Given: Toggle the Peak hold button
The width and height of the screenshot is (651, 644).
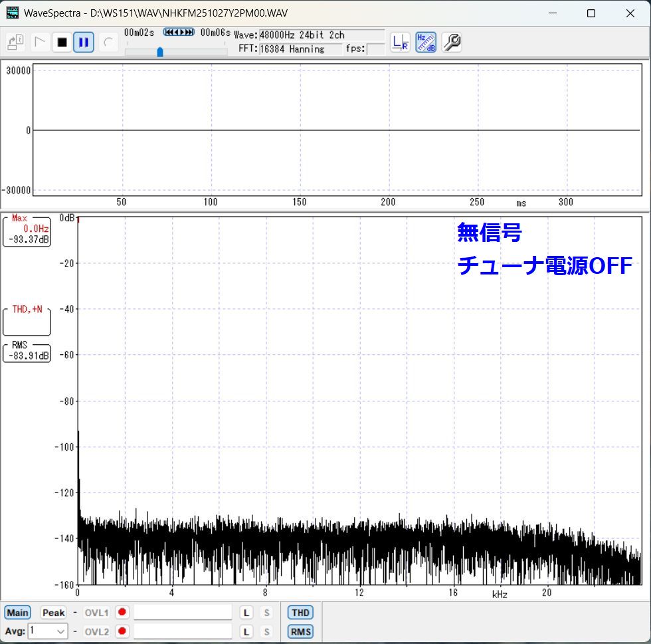Looking at the screenshot, I should coord(53,613).
